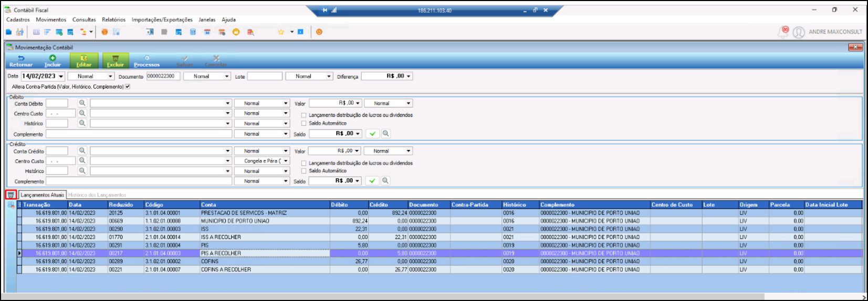The width and height of the screenshot is (868, 301).
Task: Click the orange circular icon beside the grid icon
Action: 104,32
